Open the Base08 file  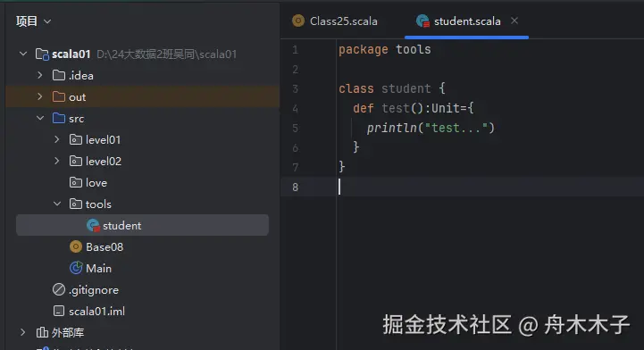point(105,247)
